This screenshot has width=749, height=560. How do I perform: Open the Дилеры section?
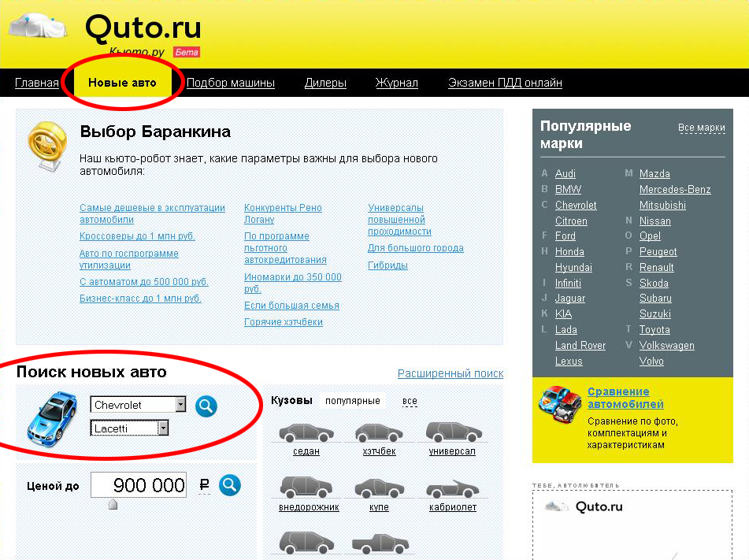coord(325,83)
